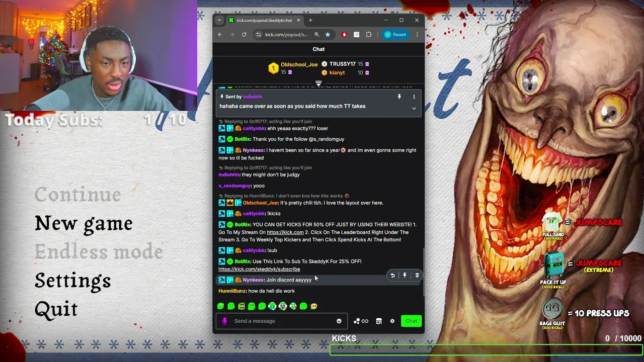
Task: Toggle the bookmark star
Action: coord(328,35)
